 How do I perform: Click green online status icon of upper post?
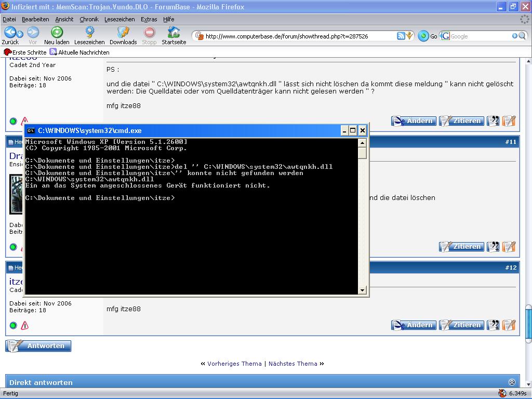pyautogui.click(x=13, y=121)
